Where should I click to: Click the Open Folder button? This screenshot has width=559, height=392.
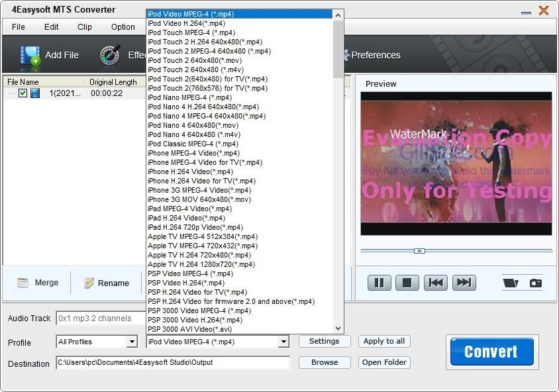pyautogui.click(x=384, y=362)
